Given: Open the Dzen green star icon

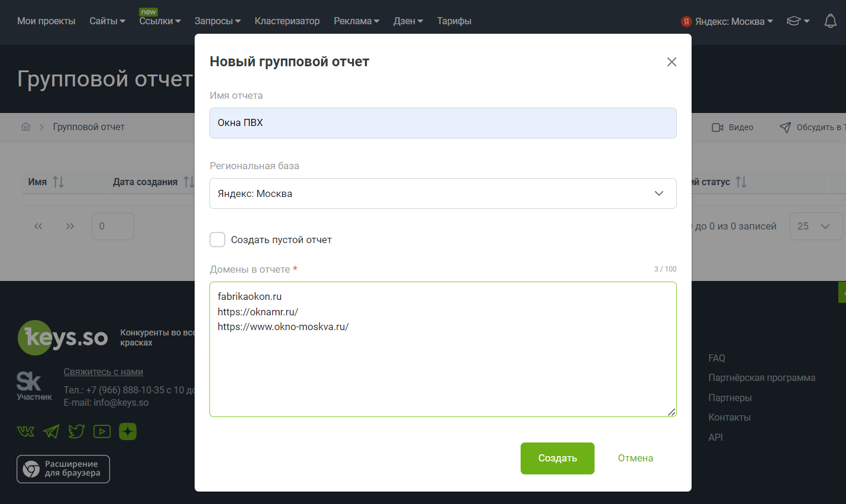Looking at the screenshot, I should (x=128, y=432).
